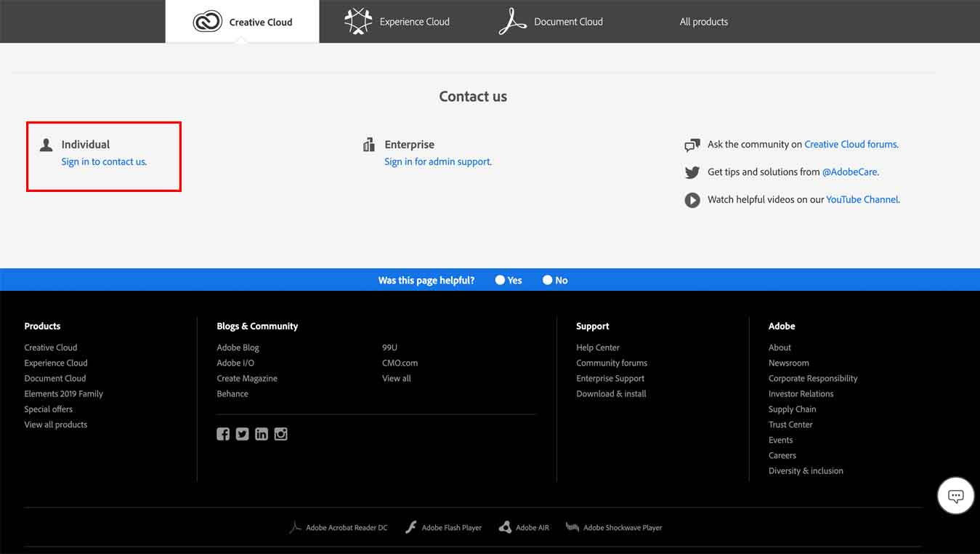
Task: Click the Facebook icon in footer
Action: point(223,434)
